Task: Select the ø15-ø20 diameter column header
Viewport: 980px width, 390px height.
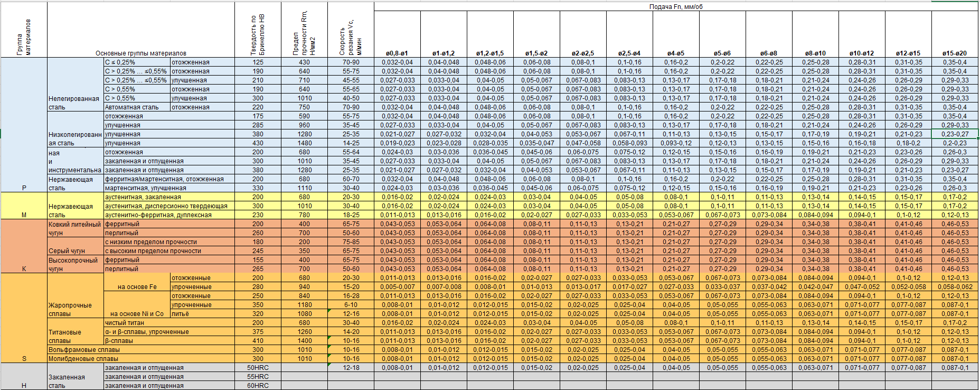Action: (x=955, y=53)
